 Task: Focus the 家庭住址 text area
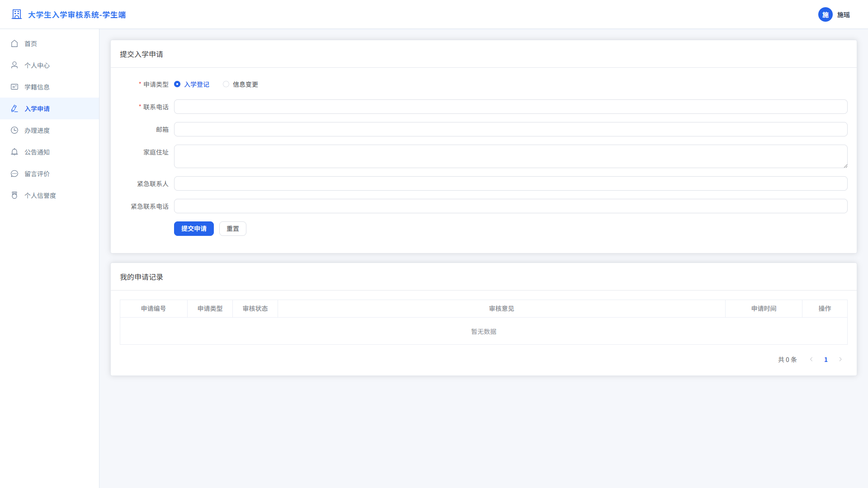coord(511,156)
